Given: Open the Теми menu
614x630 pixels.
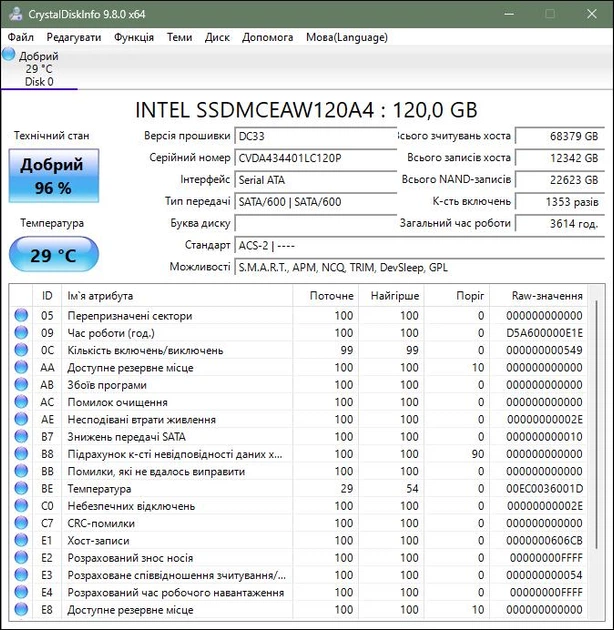Looking at the screenshot, I should [x=179, y=37].
